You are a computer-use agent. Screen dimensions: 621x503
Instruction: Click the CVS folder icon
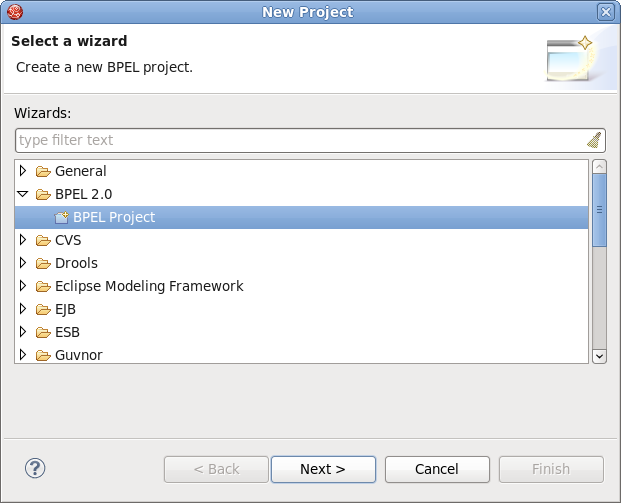click(43, 240)
